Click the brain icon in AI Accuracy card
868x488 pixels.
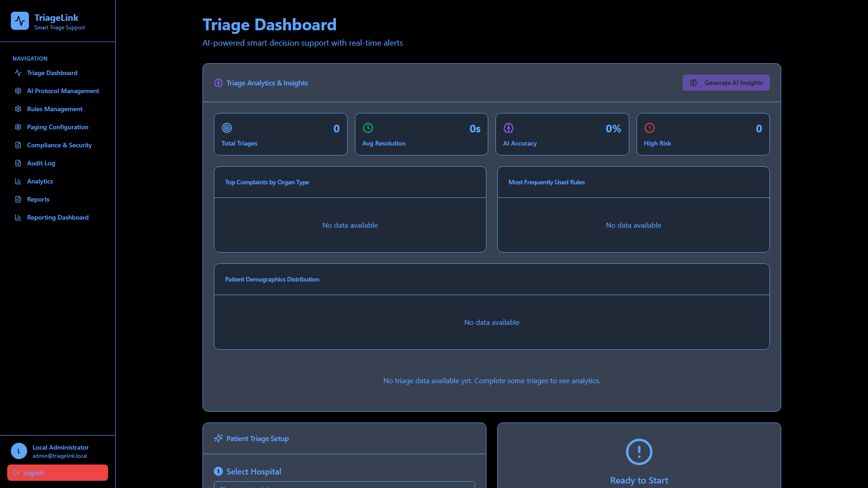tap(509, 128)
